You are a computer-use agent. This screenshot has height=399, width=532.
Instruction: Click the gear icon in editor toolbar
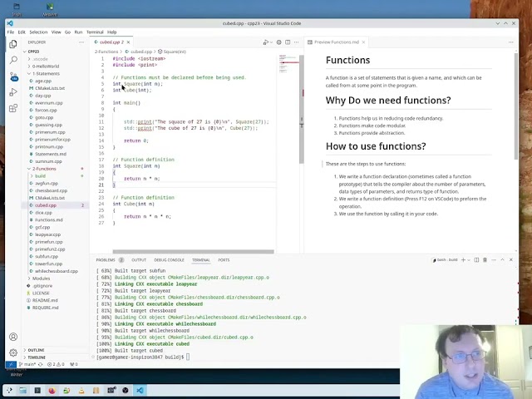[x=279, y=42]
